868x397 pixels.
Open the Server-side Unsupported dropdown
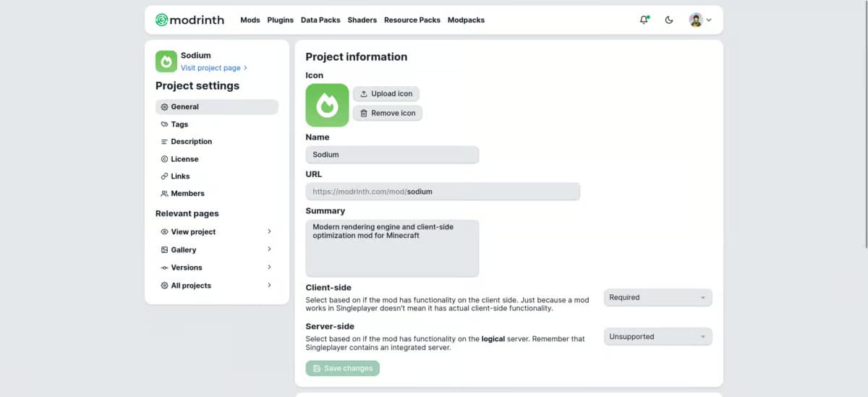click(x=658, y=337)
